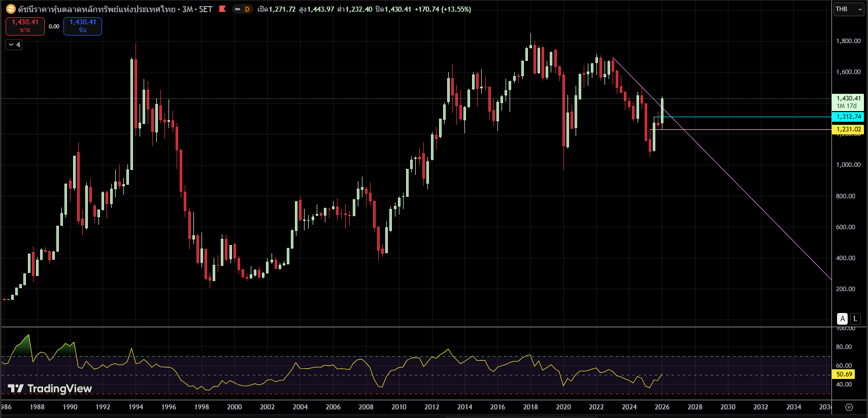Click the red 1,430.41 sell button
Image resolution: width=868 pixels, height=418 pixels.
click(25, 26)
